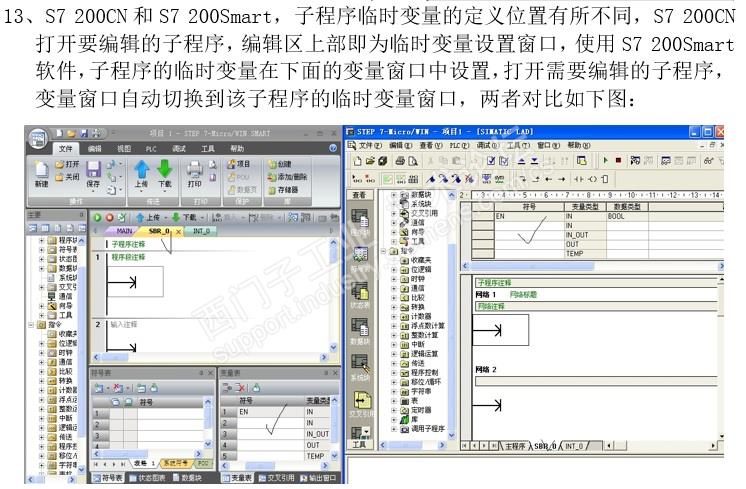Viewport: 746px width, 489px height.
Task: Switch to 交叉引用 tab at SMART bottom
Action: click(276, 478)
